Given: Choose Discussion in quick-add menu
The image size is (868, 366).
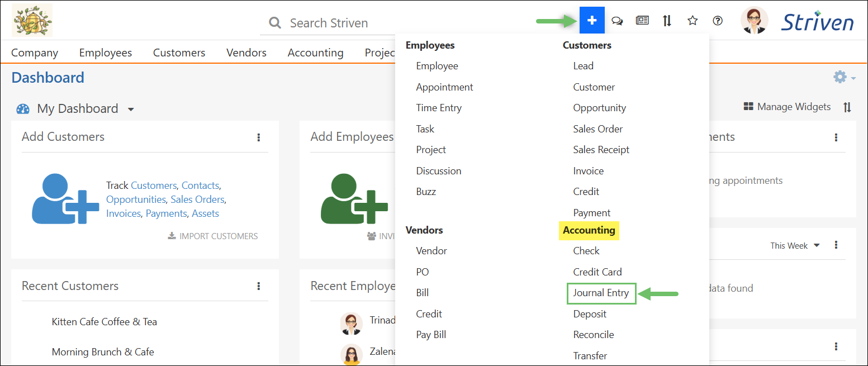Looking at the screenshot, I should point(439,171).
